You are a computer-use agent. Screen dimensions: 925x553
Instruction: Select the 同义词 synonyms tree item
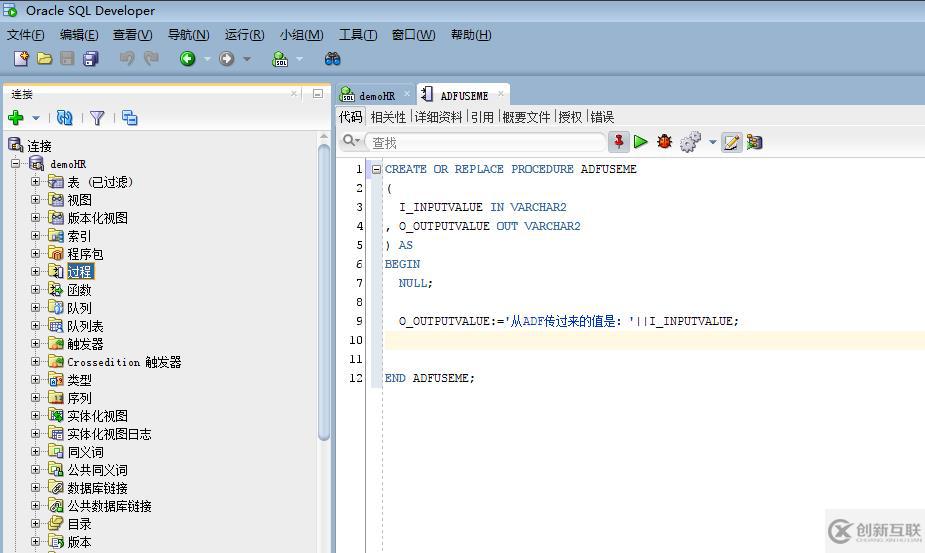(86, 453)
